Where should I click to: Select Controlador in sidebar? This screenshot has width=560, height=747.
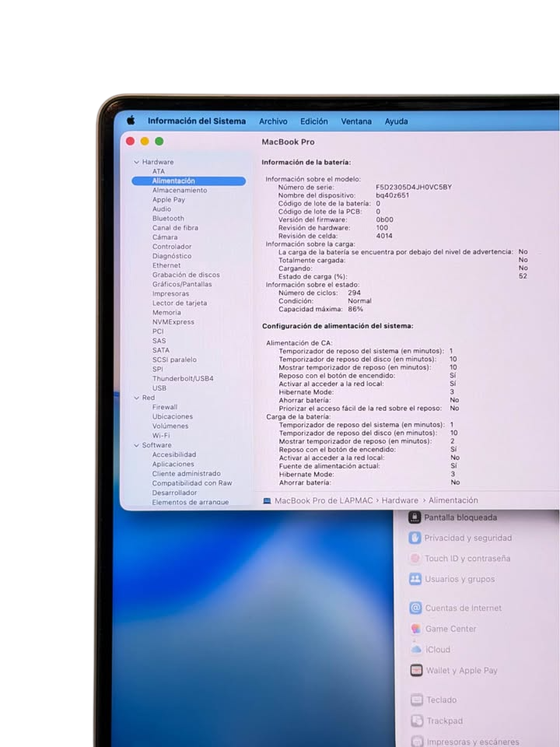172,247
